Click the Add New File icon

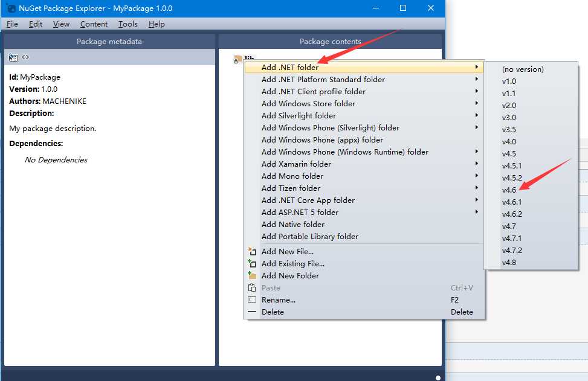(252, 251)
